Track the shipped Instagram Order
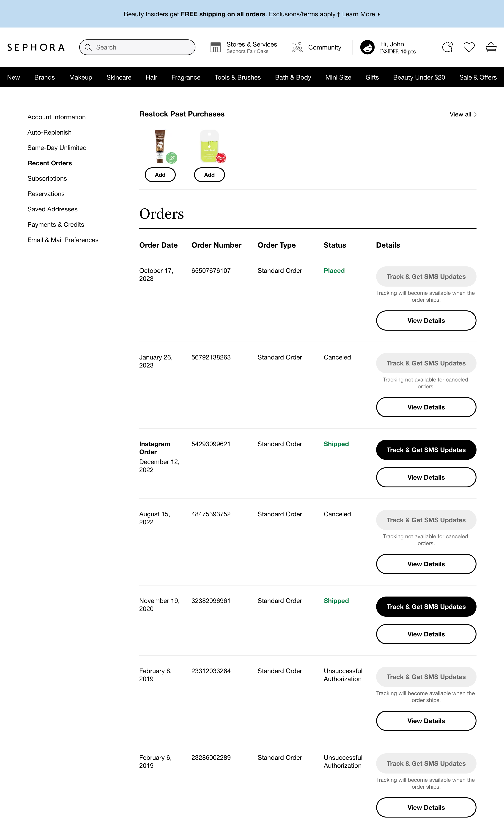The height and width of the screenshot is (840, 504). 426,450
